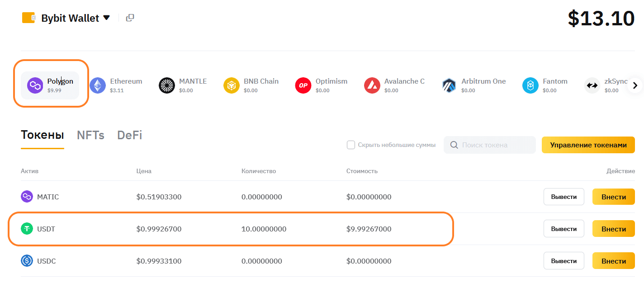Click Вывести in the MATIC row

coord(564,197)
